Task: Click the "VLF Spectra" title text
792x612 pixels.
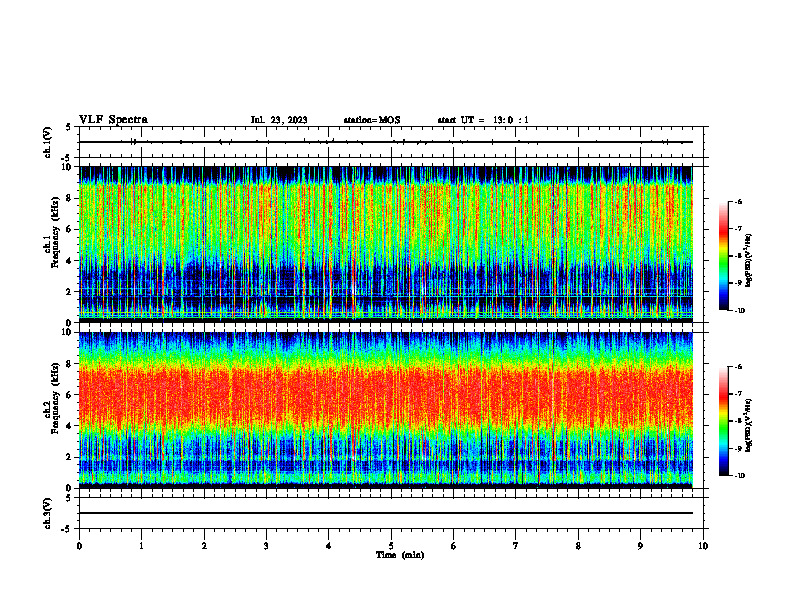Action: pyautogui.click(x=113, y=120)
